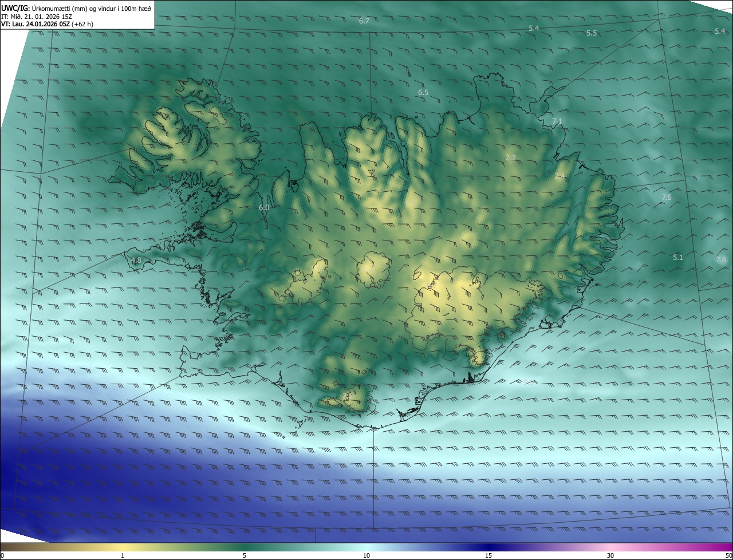Click the color scale tick label '1'
Image resolution: width=733 pixels, height=560 pixels.
[123, 555]
